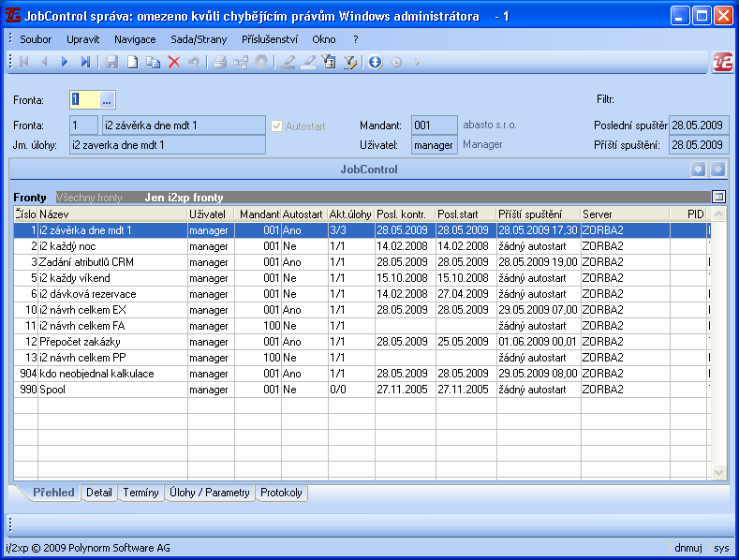Click the undo arrow icon
The height and width of the screenshot is (560, 739).
[x=194, y=62]
